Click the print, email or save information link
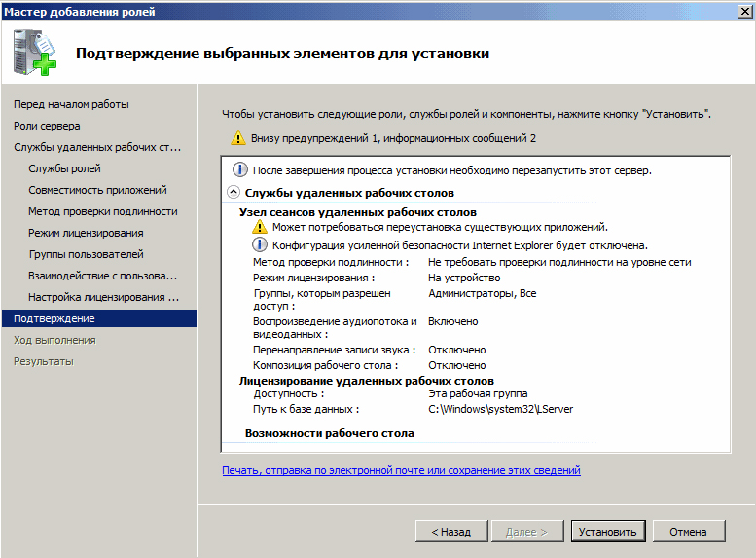756x558 pixels. [401, 470]
